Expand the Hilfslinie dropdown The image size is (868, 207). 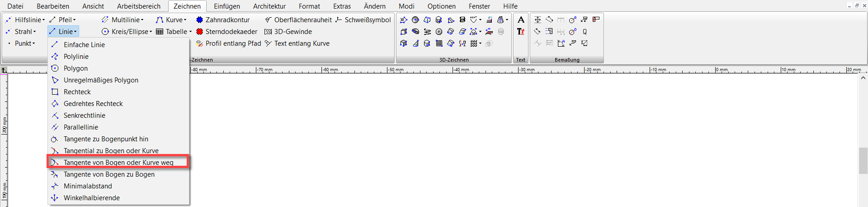coord(44,20)
